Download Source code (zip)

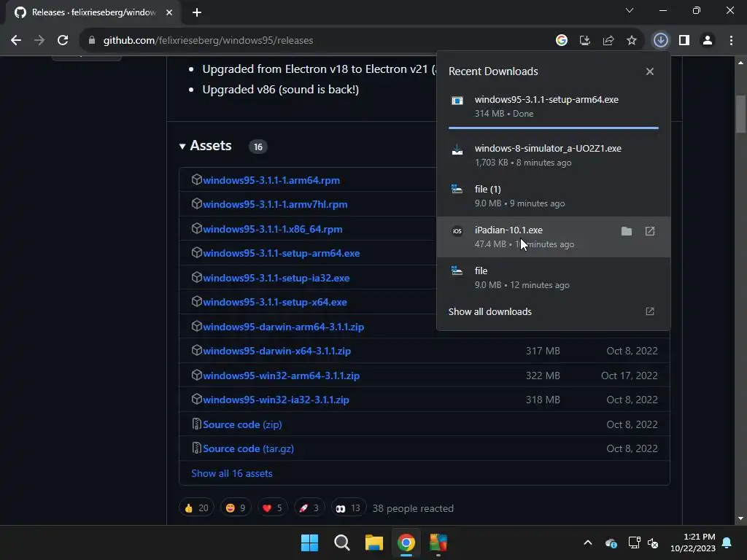242,424
